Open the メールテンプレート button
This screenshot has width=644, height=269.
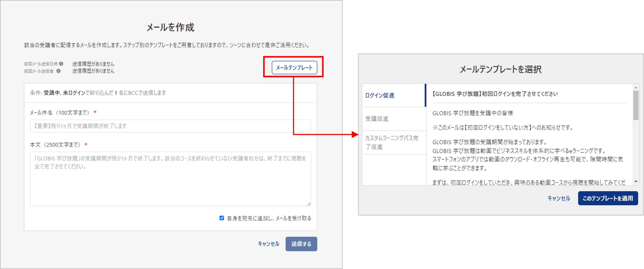294,68
